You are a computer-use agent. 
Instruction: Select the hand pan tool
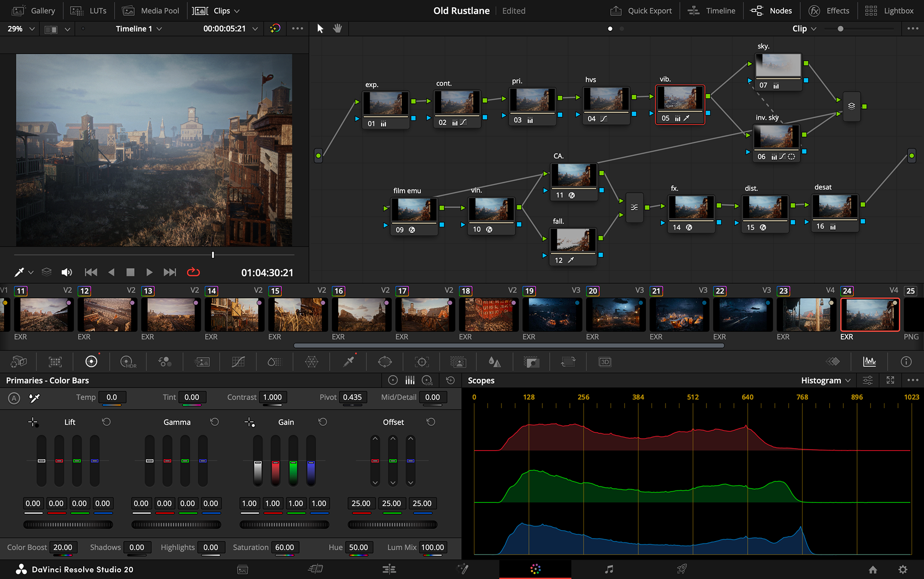tap(338, 28)
